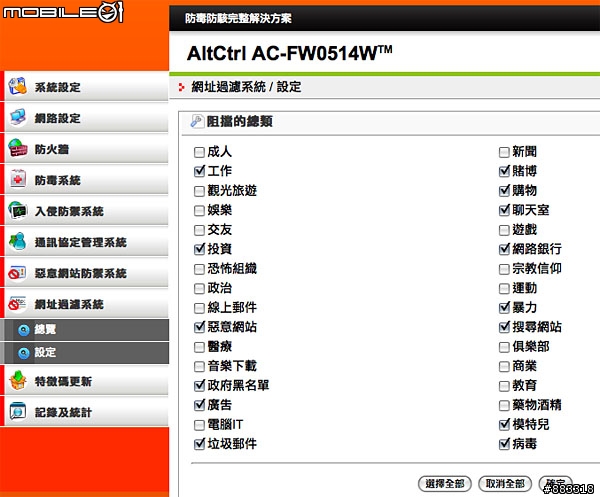Tick the 政治 checkbox

pos(199,288)
